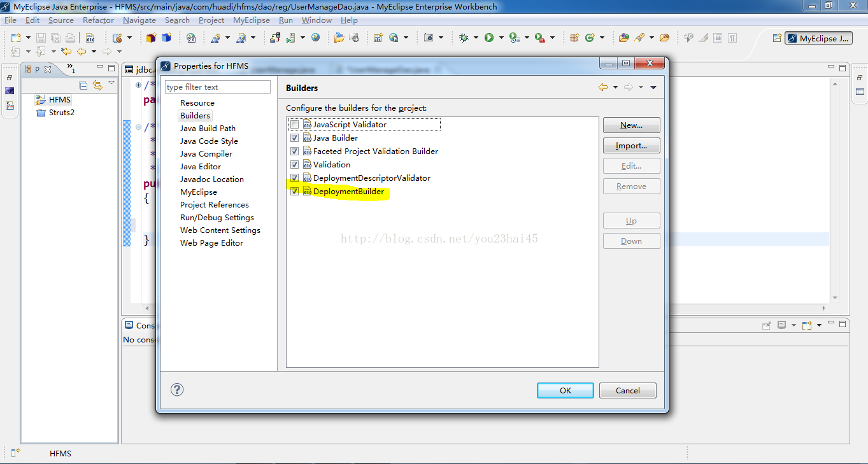Click the Save disk icon in toolbar
868x464 pixels.
(41, 38)
